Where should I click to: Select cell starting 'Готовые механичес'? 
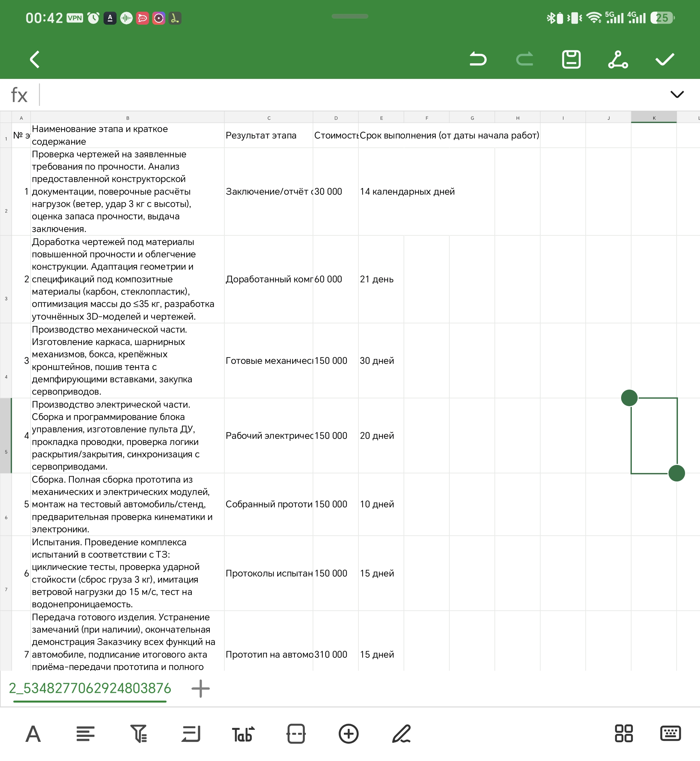point(269,361)
